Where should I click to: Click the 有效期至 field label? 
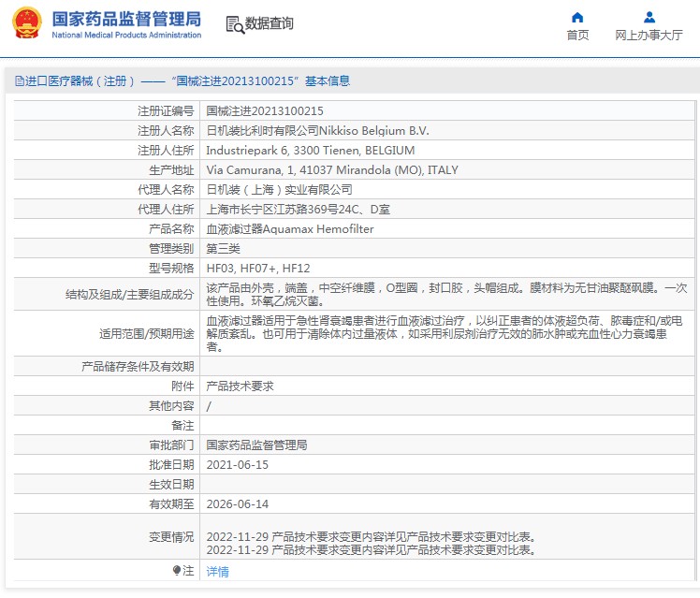171,503
